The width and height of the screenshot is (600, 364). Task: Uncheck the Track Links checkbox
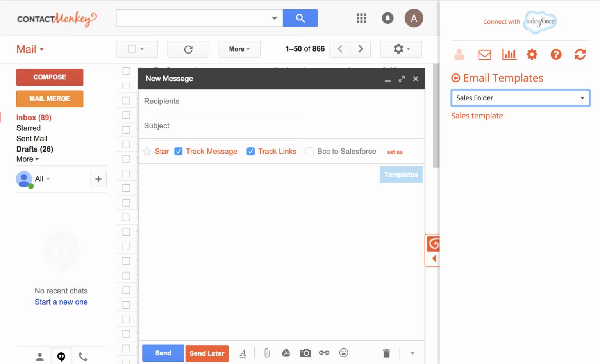(251, 151)
